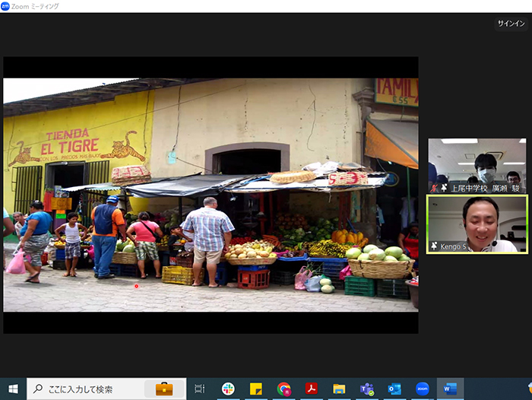Open Outlook from the taskbar
This screenshot has width=532, height=400.
(x=394, y=389)
